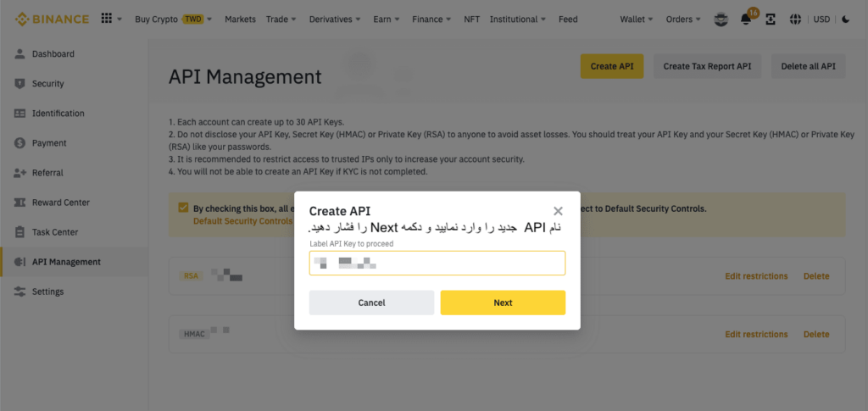The height and width of the screenshot is (411, 868).
Task: Click Delete for the HMAC key
Action: click(816, 334)
